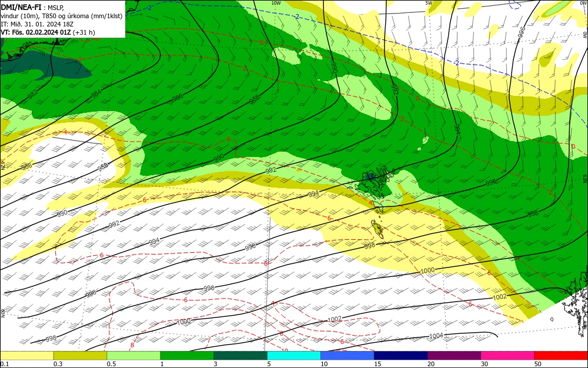
Task: Click the "1004" isobar label
Action: pos(436,336)
